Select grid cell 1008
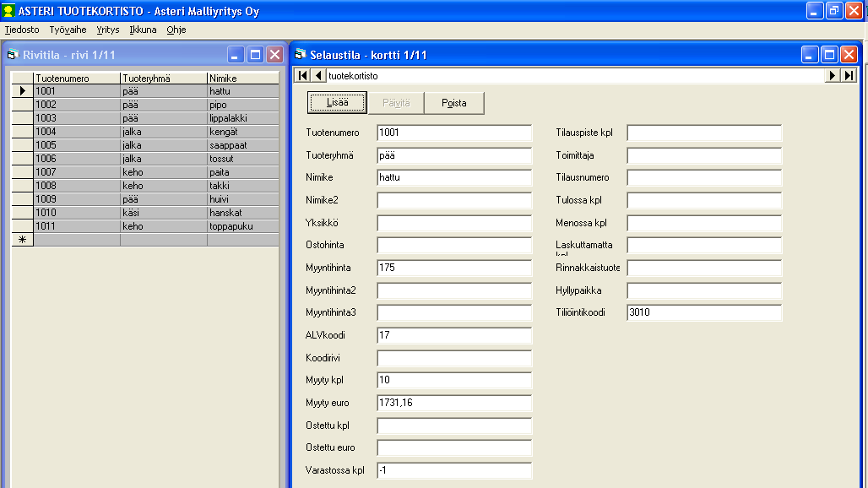 (x=76, y=186)
